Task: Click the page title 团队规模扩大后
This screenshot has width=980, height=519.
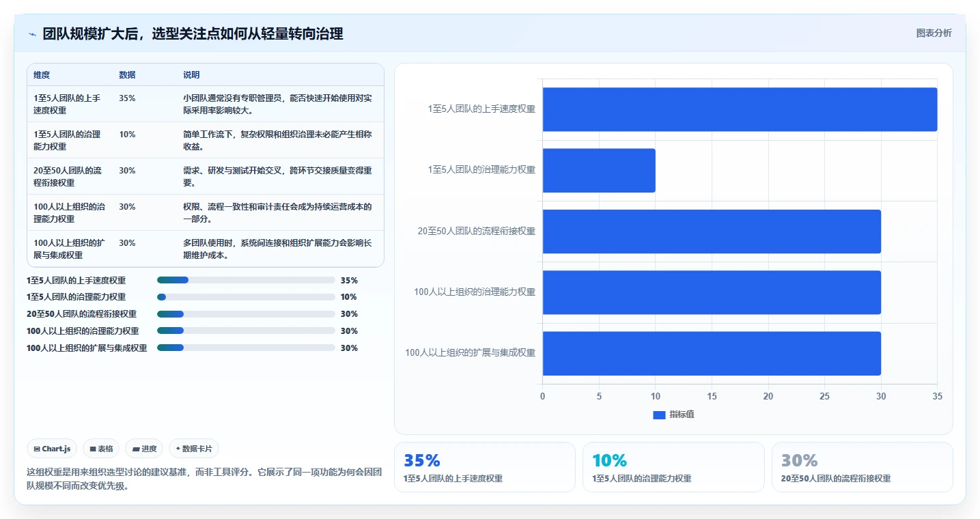Action: pos(193,34)
